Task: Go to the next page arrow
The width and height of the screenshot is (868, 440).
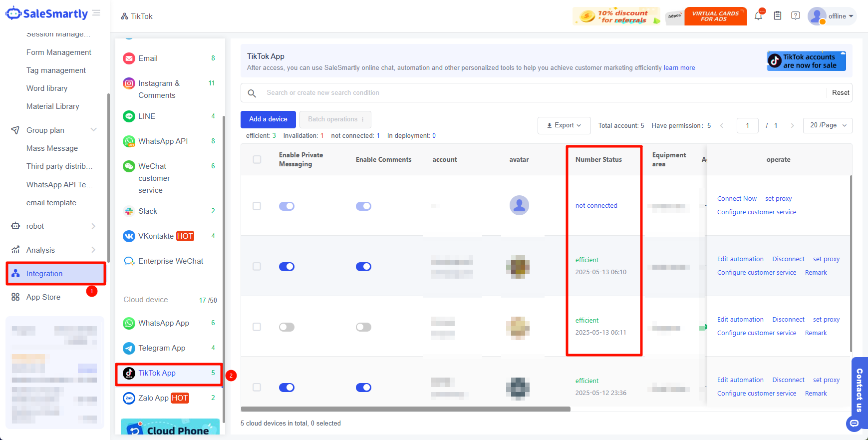Action: click(792, 125)
